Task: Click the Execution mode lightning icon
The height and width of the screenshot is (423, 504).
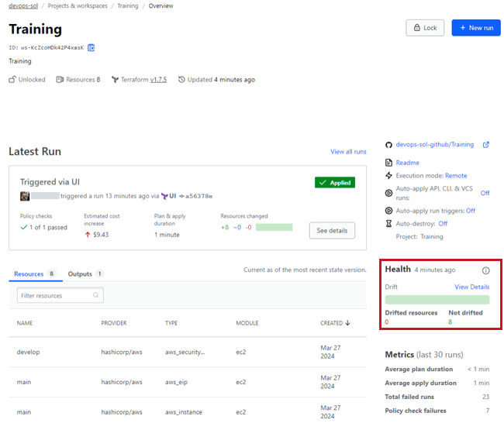Action: 388,175
